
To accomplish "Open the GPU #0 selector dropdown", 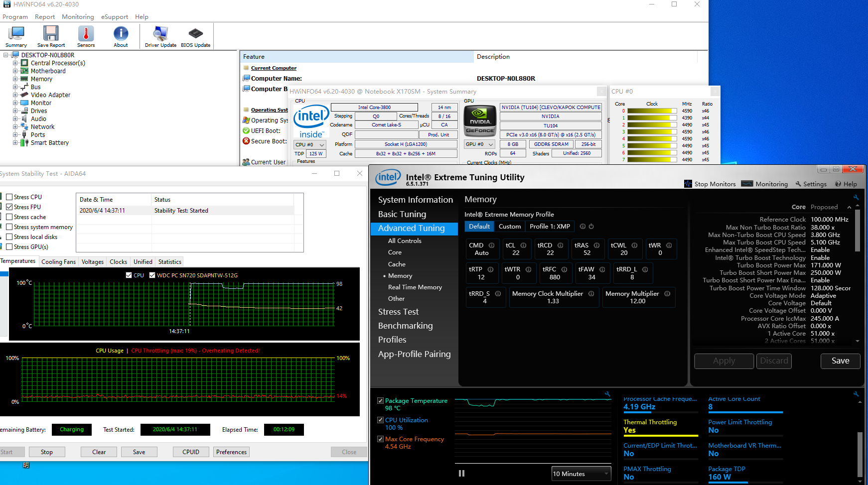I will 479,144.
